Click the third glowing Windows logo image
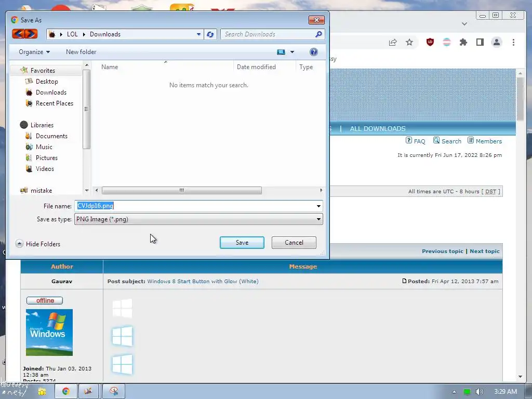 pyautogui.click(x=123, y=364)
